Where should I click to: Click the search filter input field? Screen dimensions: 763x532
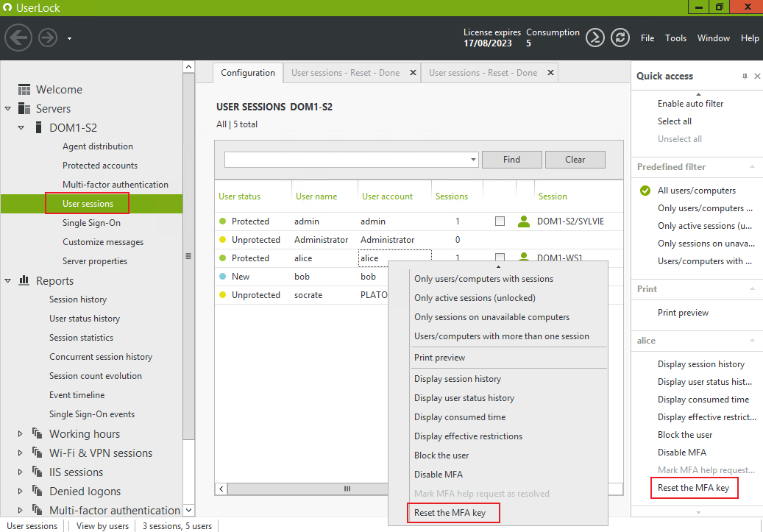tap(347, 159)
